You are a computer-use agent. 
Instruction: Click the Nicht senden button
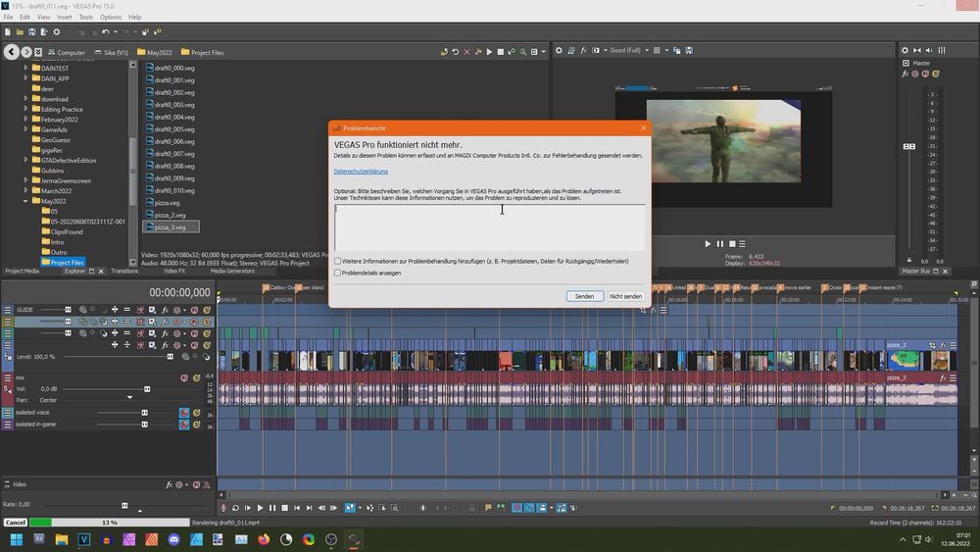pos(625,296)
